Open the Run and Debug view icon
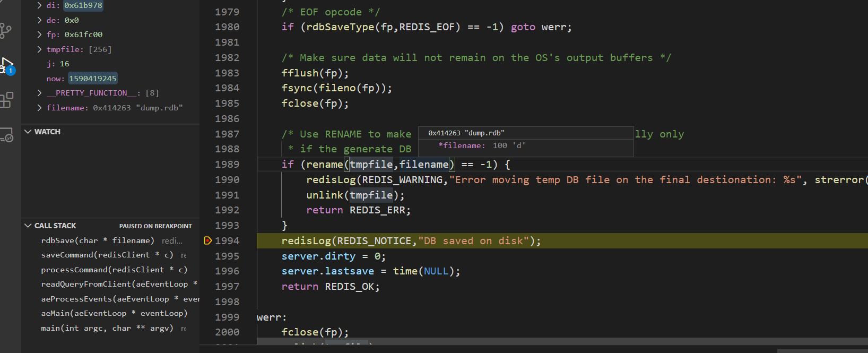Viewport: 868px width, 353px height. [x=7, y=65]
